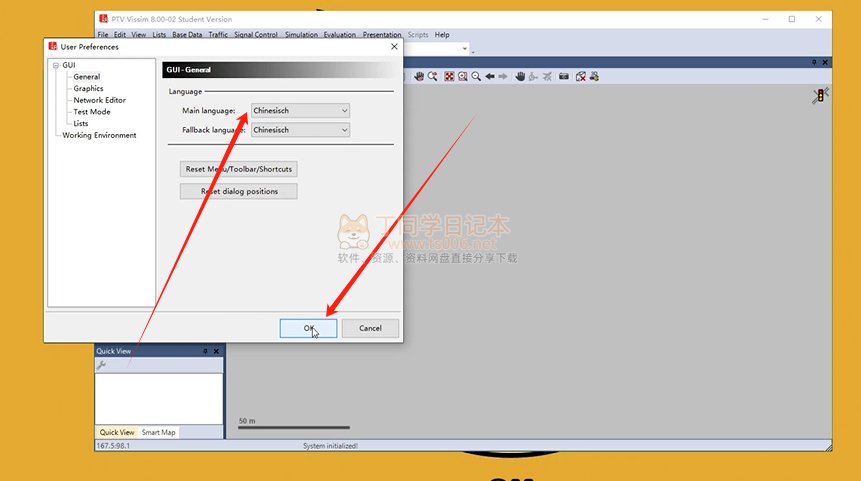Select Graphics in preferences tree
Image resolution: width=861 pixels, height=481 pixels.
(88, 88)
